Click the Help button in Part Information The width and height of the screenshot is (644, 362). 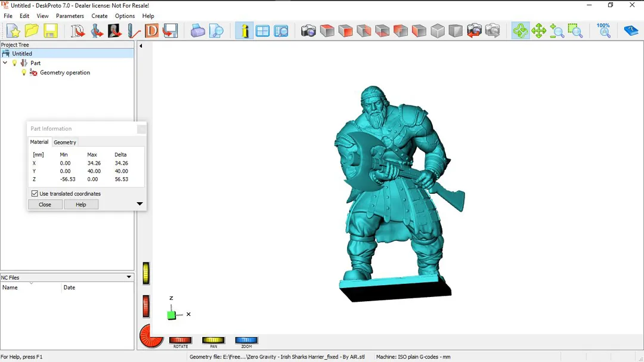[81, 204]
